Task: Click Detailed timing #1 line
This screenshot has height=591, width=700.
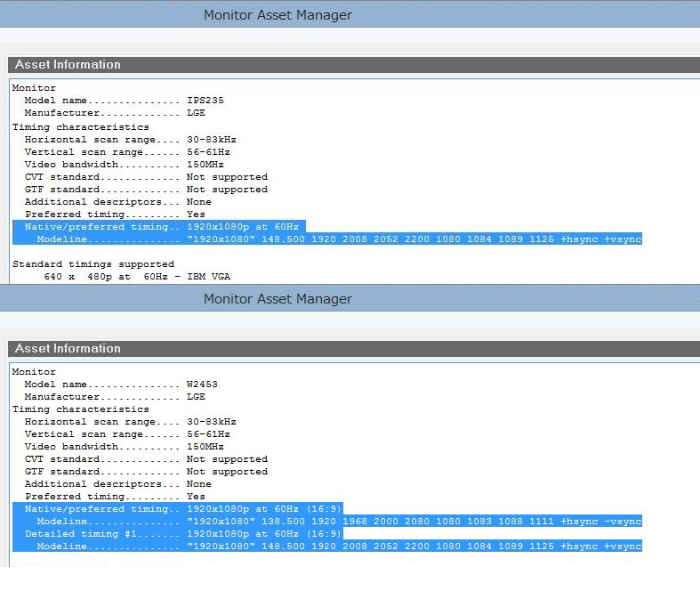Action: click(178, 534)
